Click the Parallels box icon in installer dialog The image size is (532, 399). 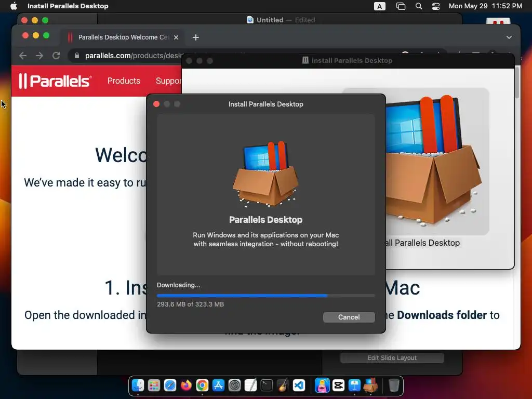tap(265, 174)
